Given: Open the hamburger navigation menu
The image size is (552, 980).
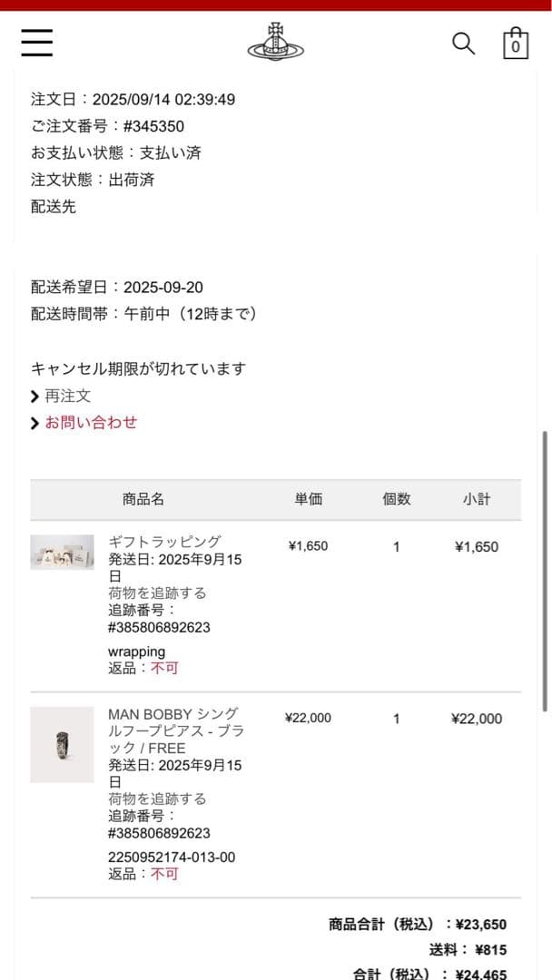Looking at the screenshot, I should pyautogui.click(x=36, y=43).
